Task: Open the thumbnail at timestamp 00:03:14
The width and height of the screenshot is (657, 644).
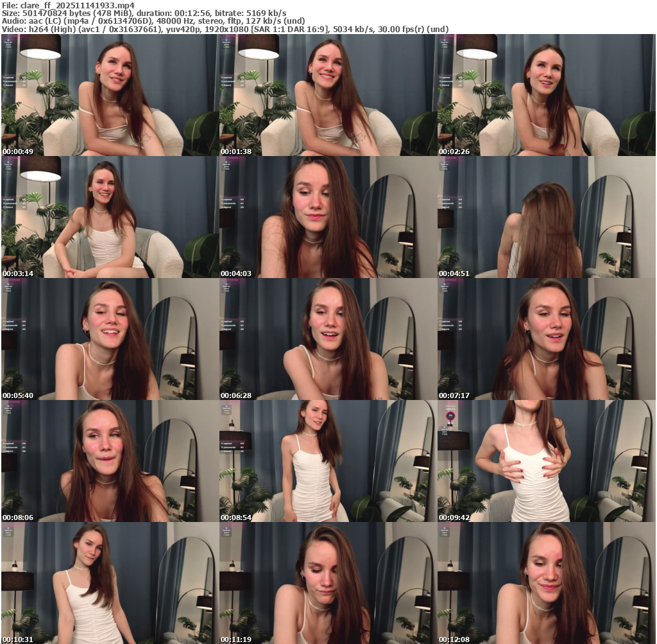Action: tap(110, 217)
